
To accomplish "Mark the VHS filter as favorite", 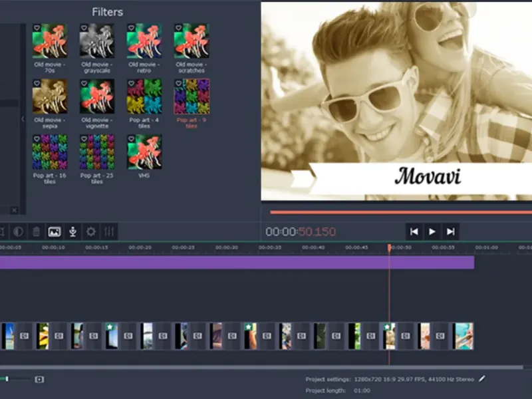I will (x=131, y=139).
